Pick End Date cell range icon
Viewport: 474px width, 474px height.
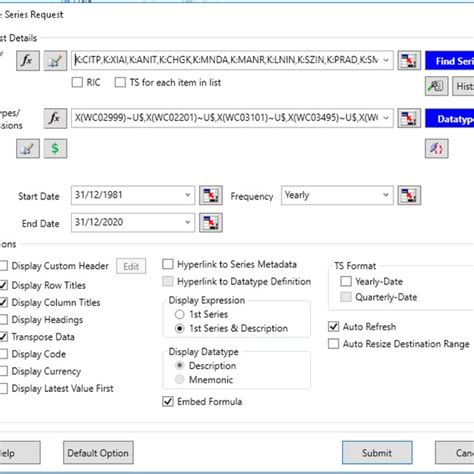pos(211,223)
